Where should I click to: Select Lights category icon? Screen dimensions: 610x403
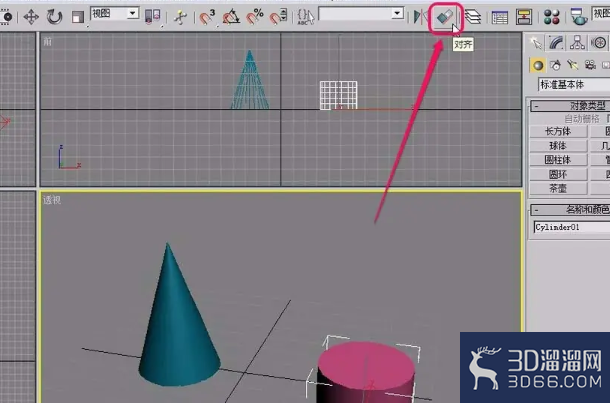tap(573, 65)
